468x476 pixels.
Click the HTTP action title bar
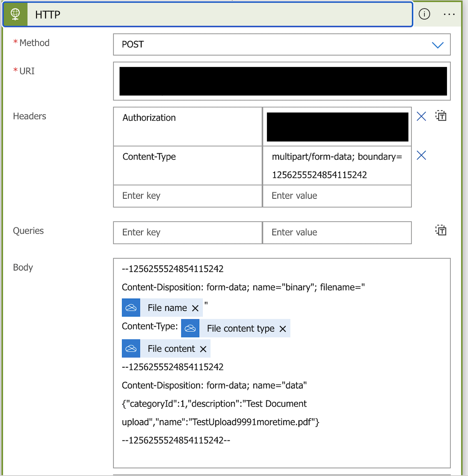pos(208,14)
